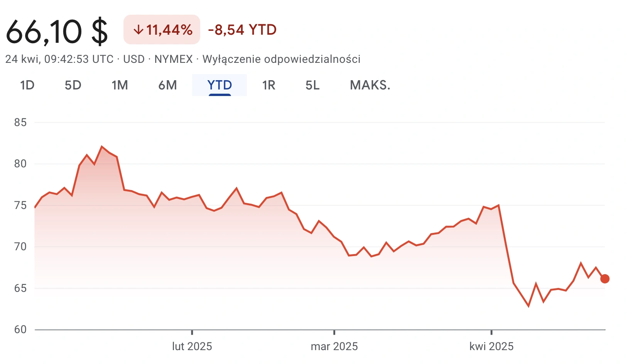The height and width of the screenshot is (364, 628).
Task: Click the 70 y-axis price label
Action: click(x=20, y=247)
